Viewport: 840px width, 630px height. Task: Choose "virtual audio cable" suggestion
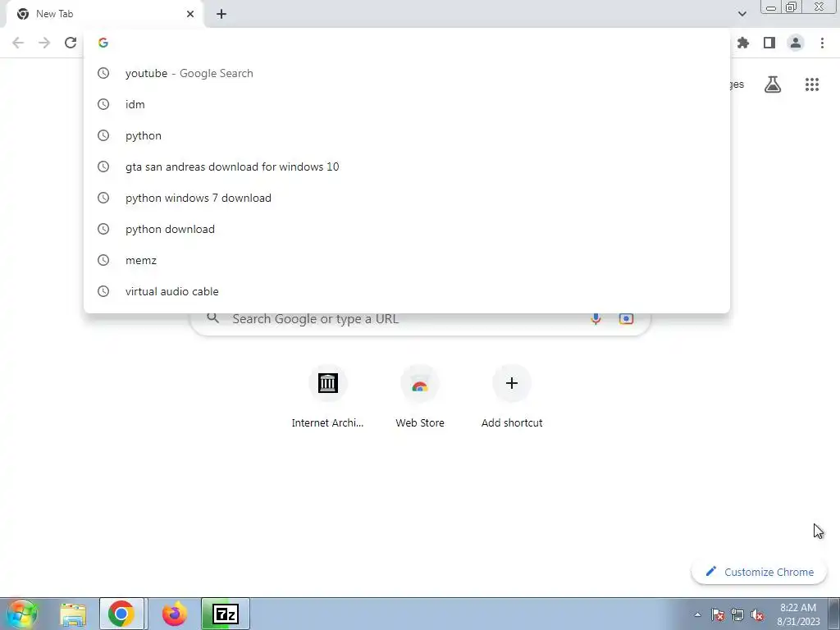[407, 291]
